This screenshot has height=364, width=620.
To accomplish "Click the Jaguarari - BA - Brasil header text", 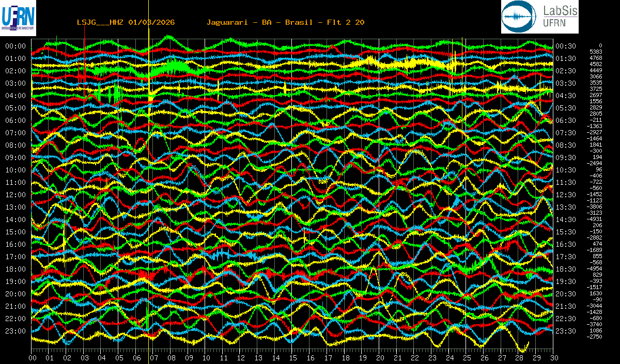I will [286, 22].
